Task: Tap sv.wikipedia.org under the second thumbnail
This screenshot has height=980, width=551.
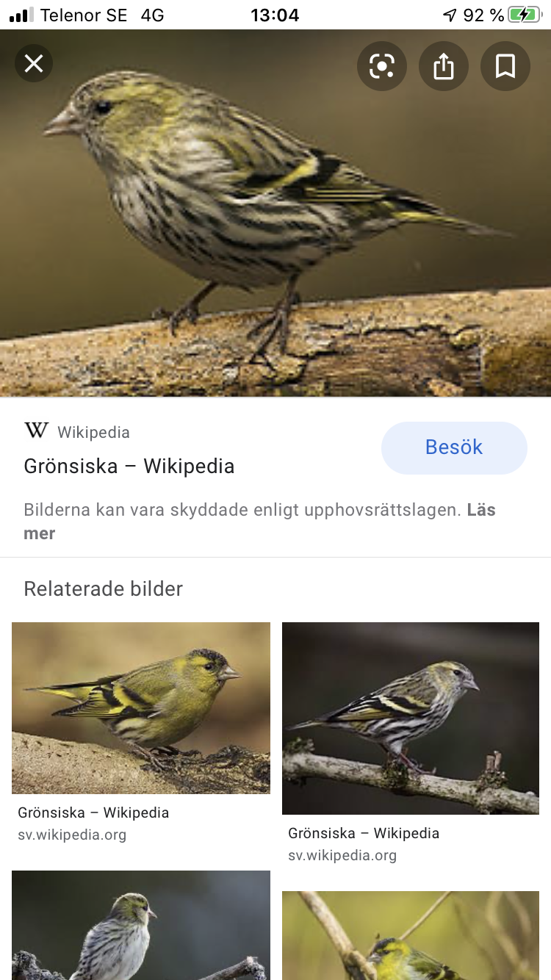Action: pos(342,855)
